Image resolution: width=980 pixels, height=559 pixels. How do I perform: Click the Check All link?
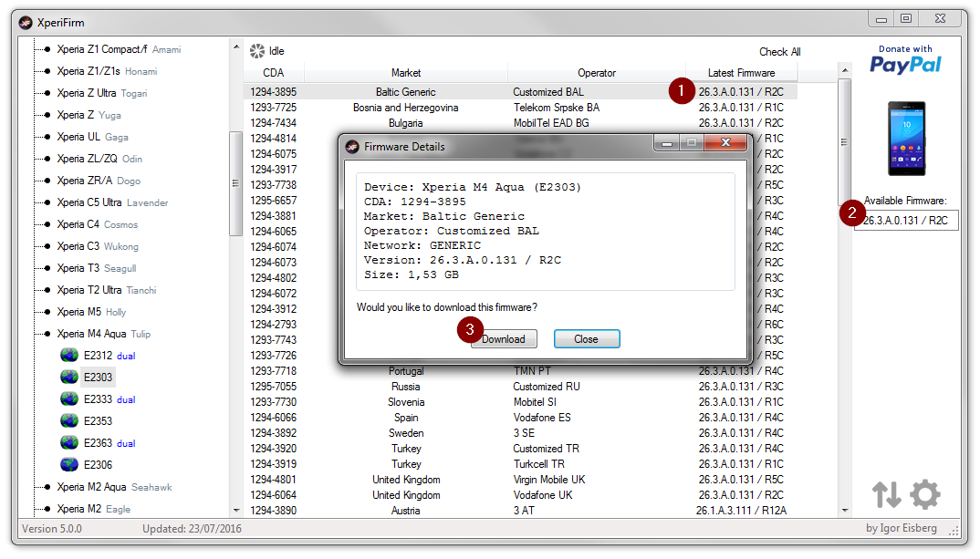(779, 52)
